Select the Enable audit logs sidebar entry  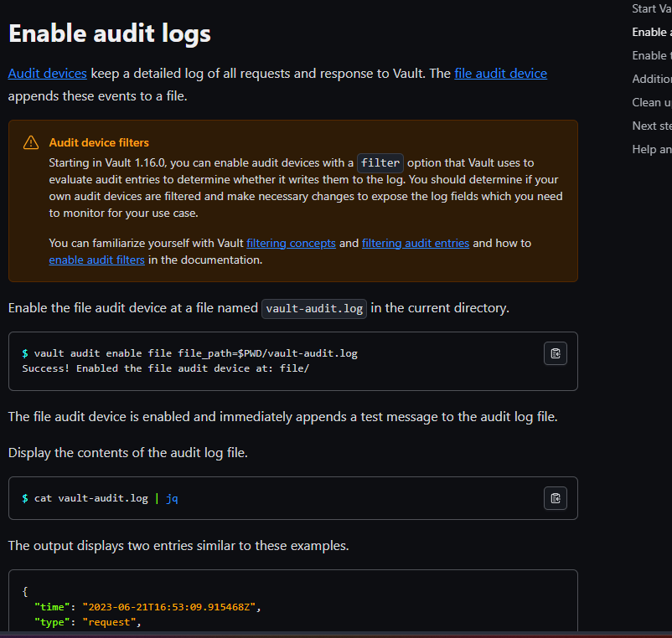(x=651, y=32)
